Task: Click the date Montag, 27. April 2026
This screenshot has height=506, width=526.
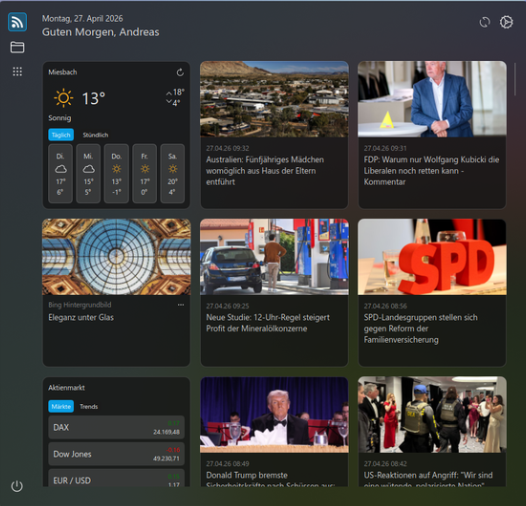Action: pyautogui.click(x=82, y=18)
